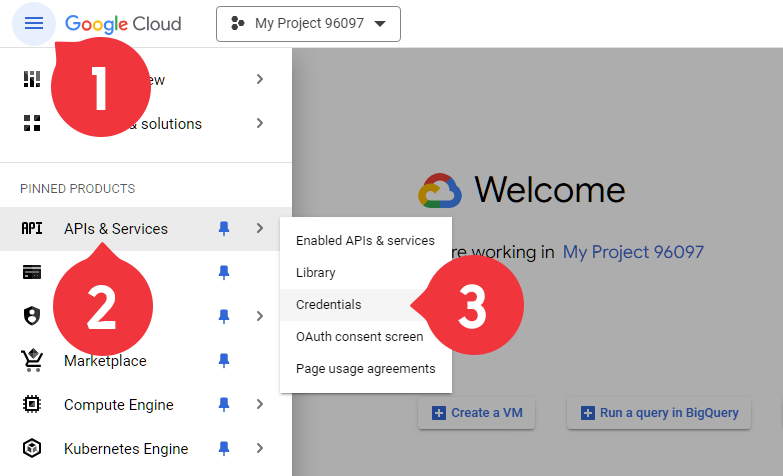The image size is (783, 476).
Task: Click the plus icon on Run a query
Action: (588, 413)
